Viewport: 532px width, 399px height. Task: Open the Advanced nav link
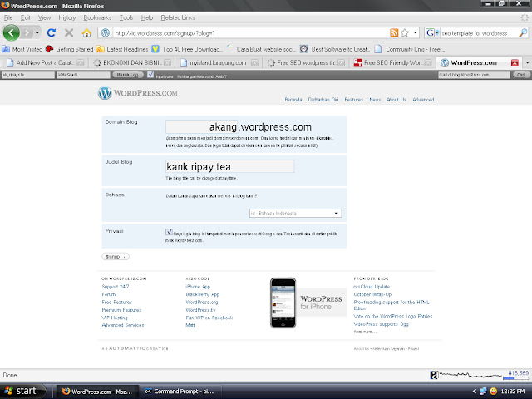[x=423, y=100]
